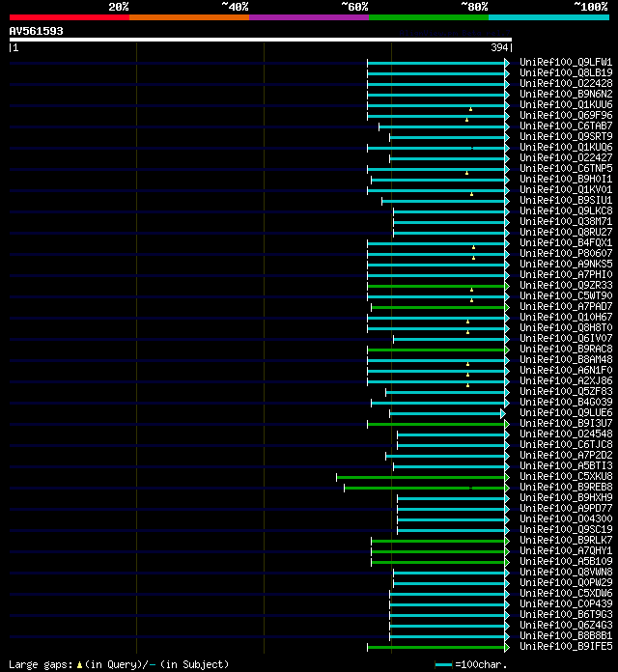The height and width of the screenshot is (672, 618).
Task: Select the AV561593 query name
Action: pos(37,31)
